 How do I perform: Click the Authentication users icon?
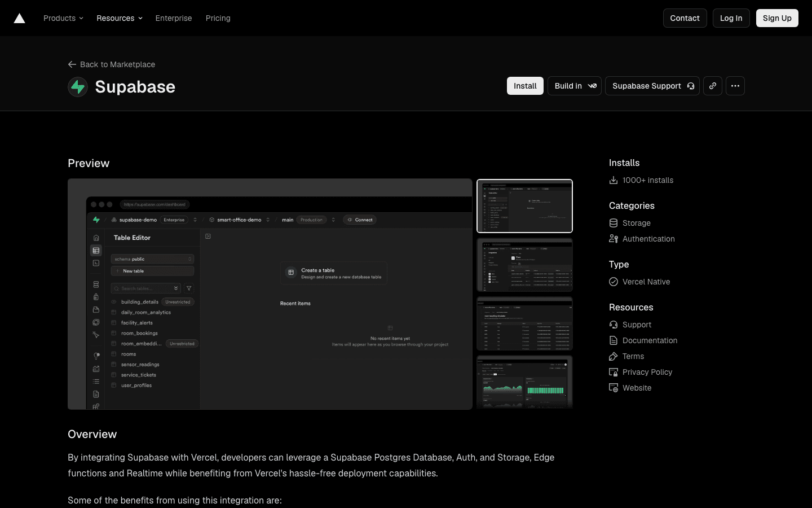coord(614,239)
